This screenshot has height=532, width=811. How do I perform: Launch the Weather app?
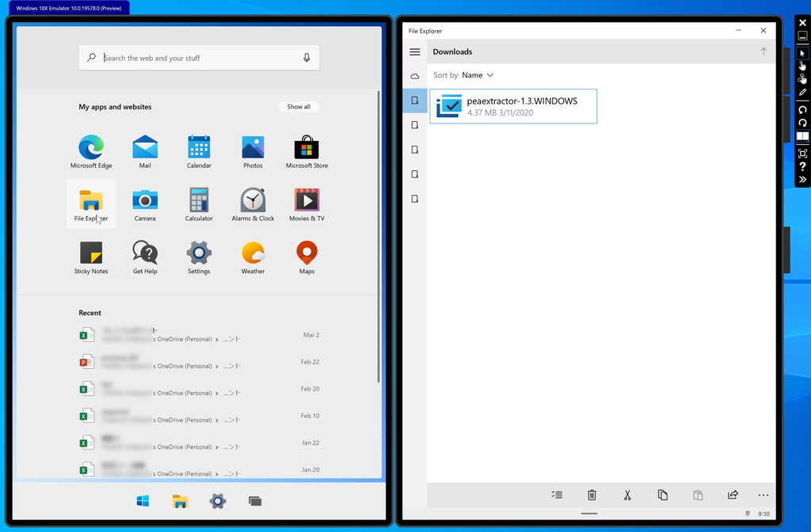[253, 257]
